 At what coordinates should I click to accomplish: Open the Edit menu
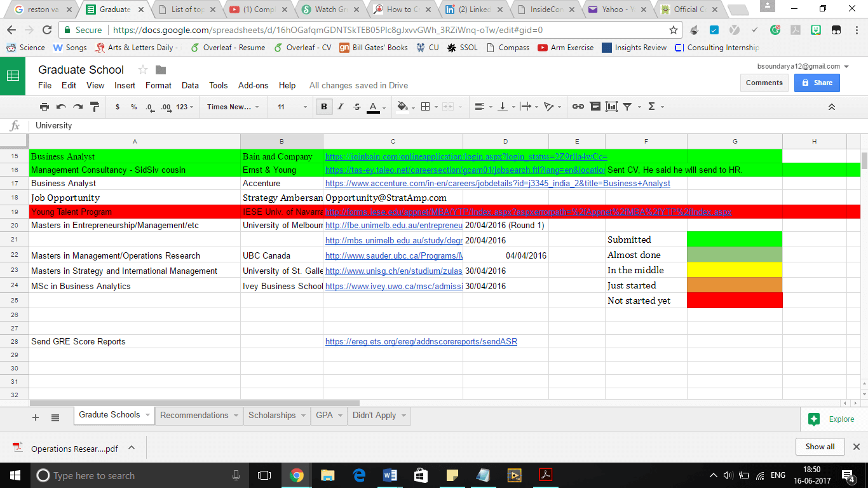click(x=69, y=85)
